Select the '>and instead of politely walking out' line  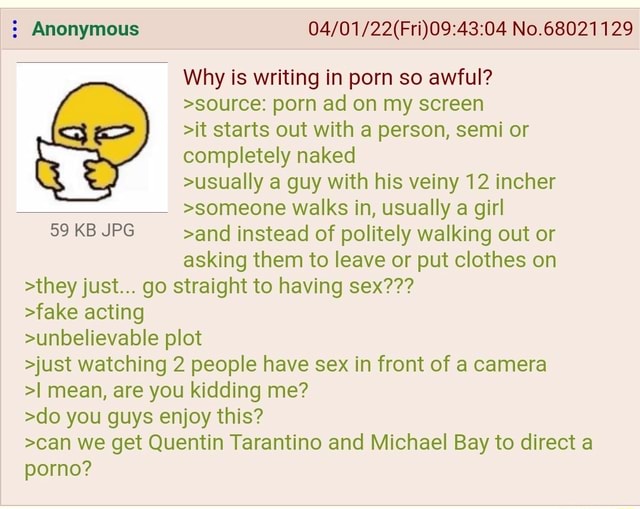coord(369,234)
